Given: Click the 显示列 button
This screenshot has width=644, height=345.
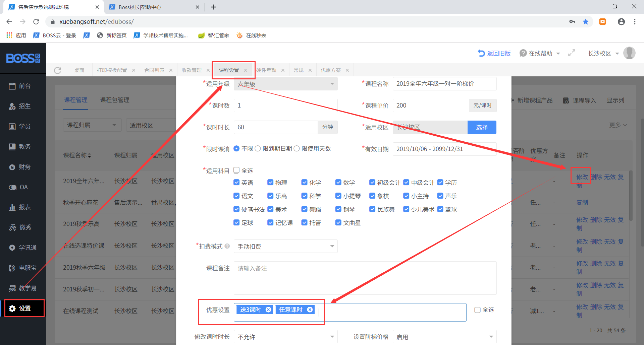Looking at the screenshot, I should pyautogui.click(x=615, y=100).
